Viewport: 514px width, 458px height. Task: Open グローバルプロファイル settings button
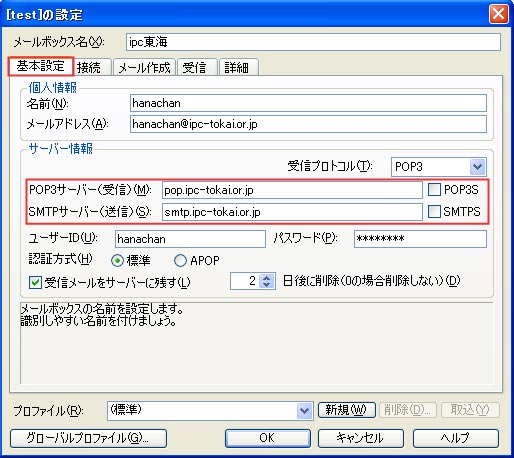point(88,438)
